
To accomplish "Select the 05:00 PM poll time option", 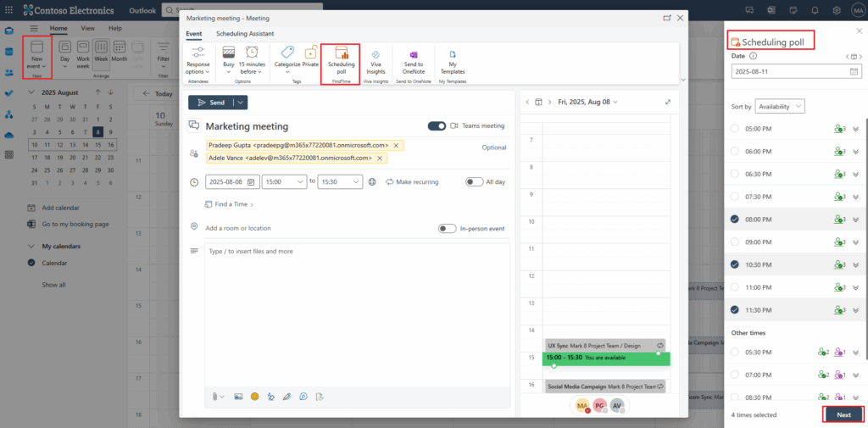I will click(734, 128).
